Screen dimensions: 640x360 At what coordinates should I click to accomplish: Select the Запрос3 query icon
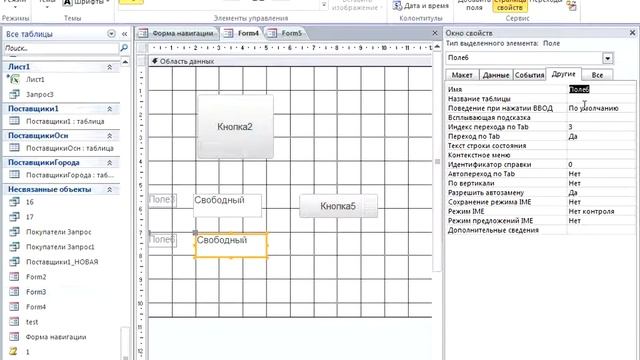[14, 94]
